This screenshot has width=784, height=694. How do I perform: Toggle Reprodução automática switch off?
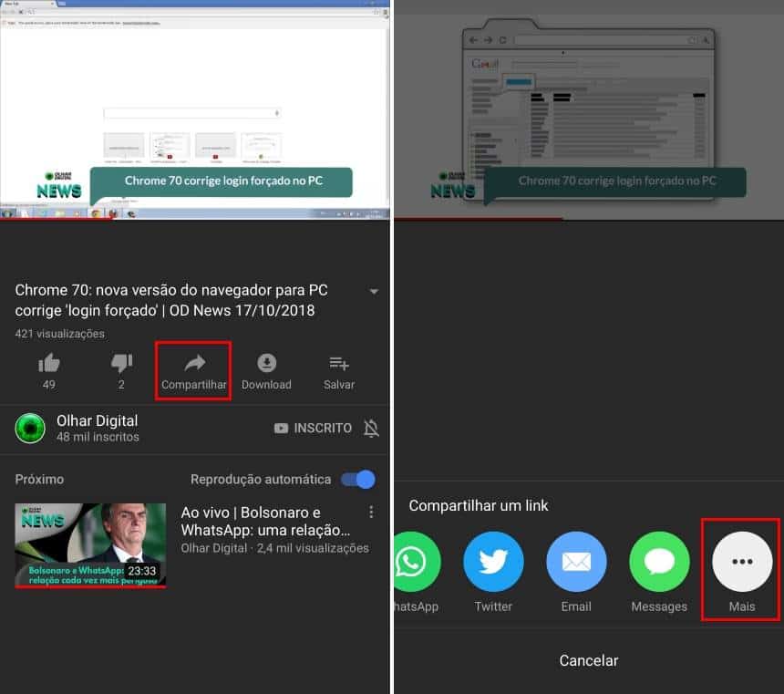pos(358,480)
